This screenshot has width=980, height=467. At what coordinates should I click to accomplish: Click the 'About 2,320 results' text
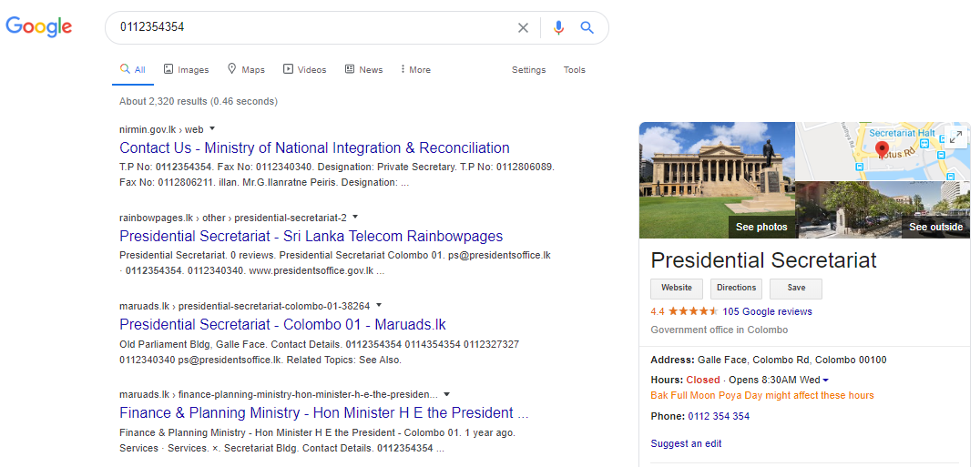click(x=199, y=101)
